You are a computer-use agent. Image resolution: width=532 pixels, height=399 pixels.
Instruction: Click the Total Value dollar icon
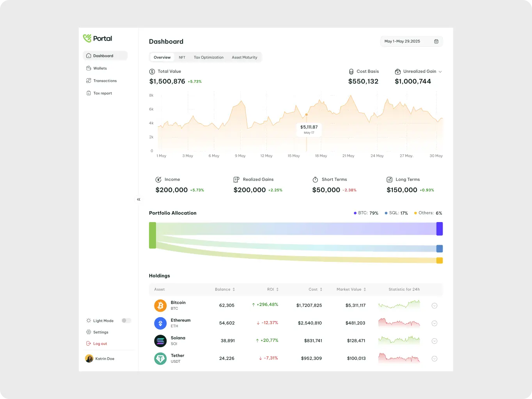(152, 71)
